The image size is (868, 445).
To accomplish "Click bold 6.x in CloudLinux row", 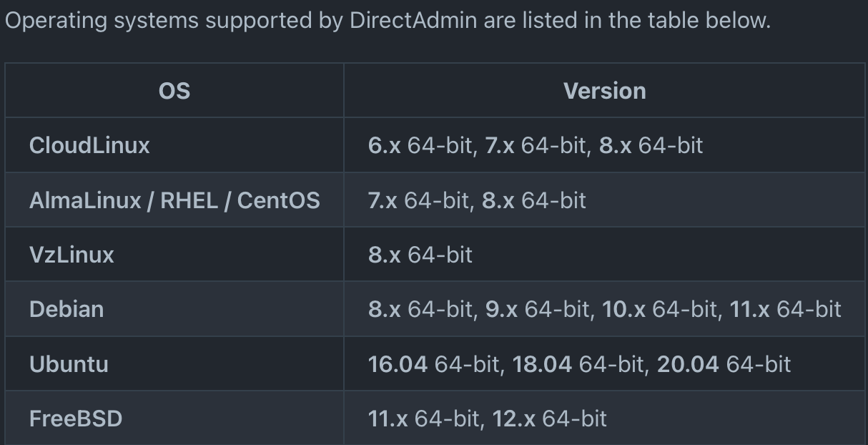I will tap(385, 146).
